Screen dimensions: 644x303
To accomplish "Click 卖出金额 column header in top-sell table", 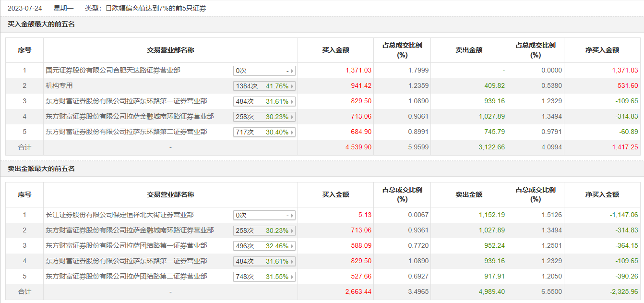I will tap(469, 194).
